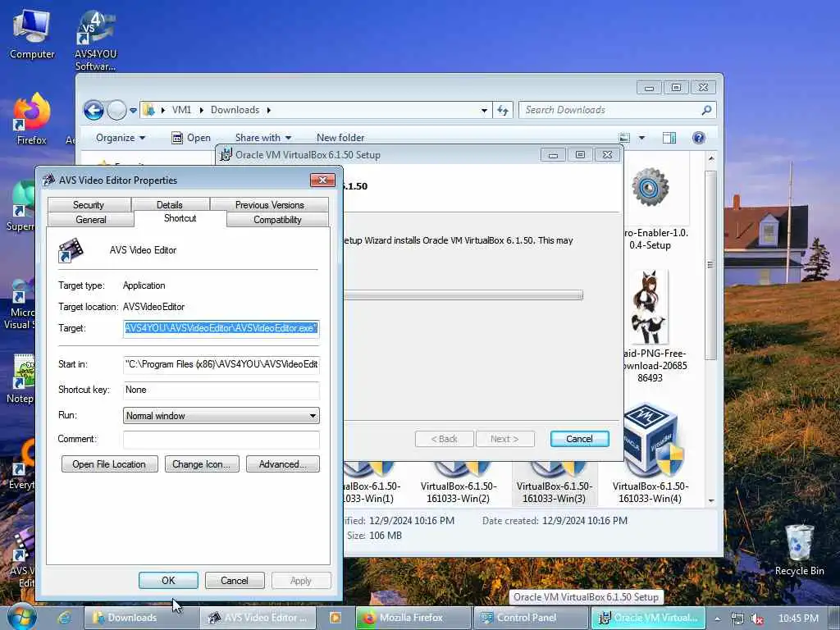
Task: Confirm Properties dialog with OK
Action: pyautogui.click(x=168, y=581)
